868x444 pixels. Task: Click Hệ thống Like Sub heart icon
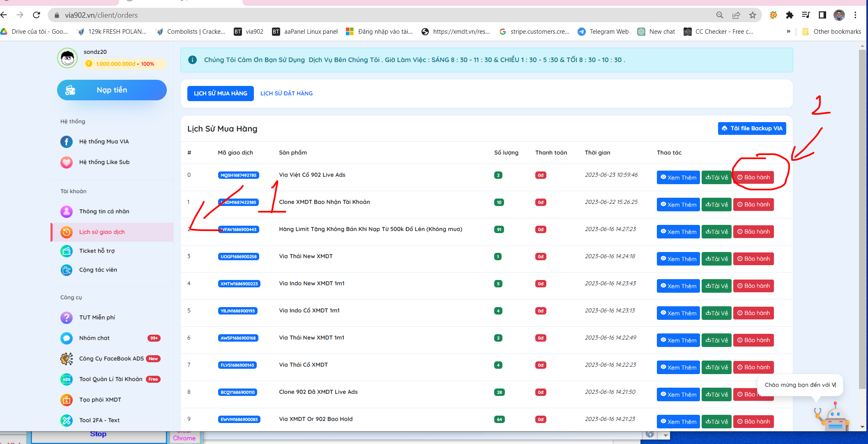pos(67,162)
